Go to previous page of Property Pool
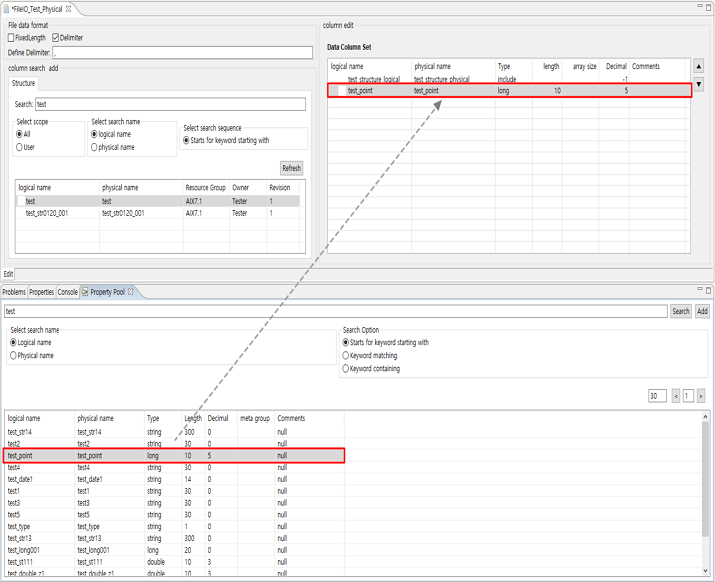The image size is (715, 582). (676, 396)
